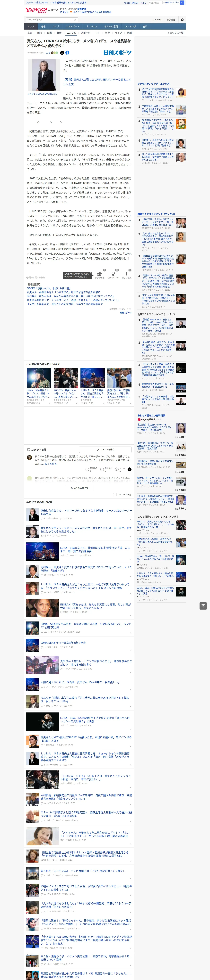210x980 pixels.
Task: Click the コメントを書く button
Action: 105,449
